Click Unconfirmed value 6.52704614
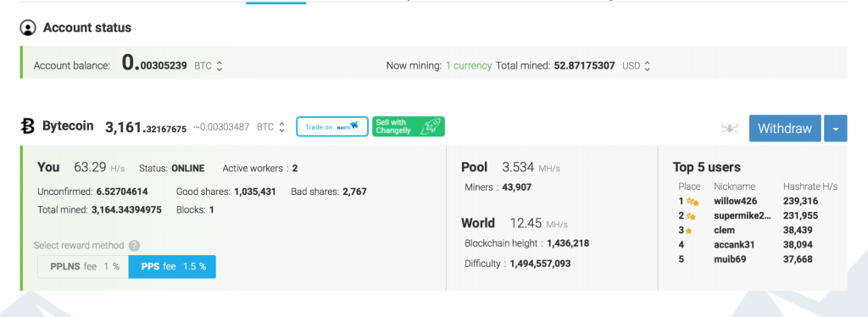This screenshot has width=868, height=317. coord(122,192)
